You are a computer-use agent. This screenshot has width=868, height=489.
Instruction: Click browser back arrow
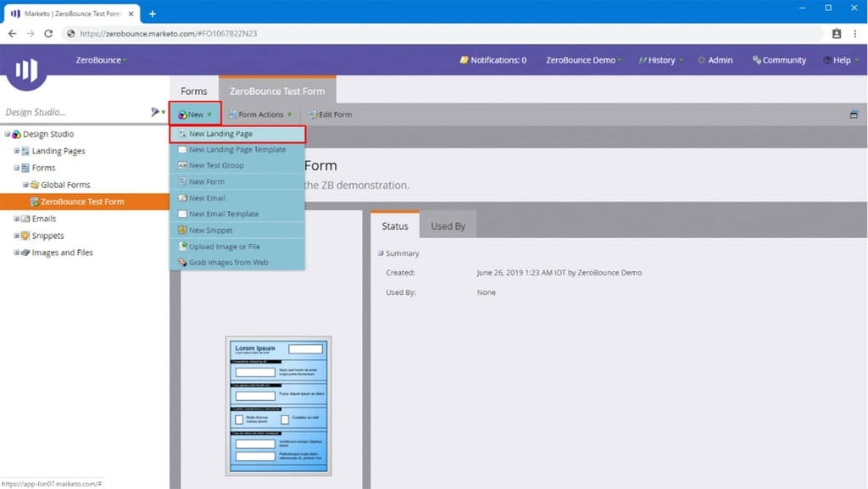12,34
